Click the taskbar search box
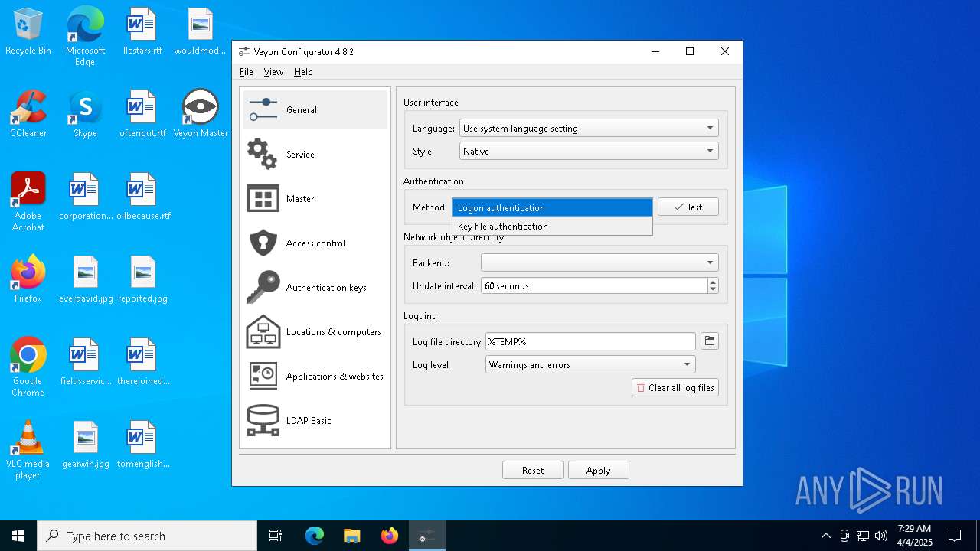The width and height of the screenshot is (980, 551). [x=147, y=536]
